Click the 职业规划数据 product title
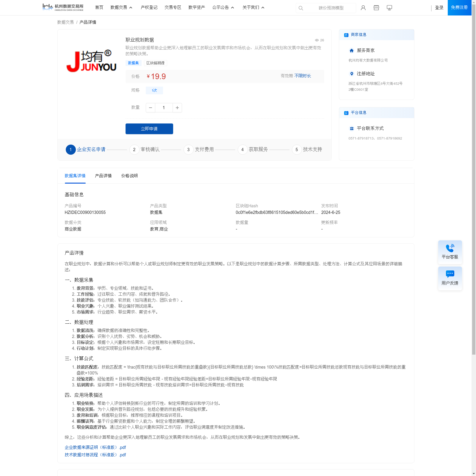This screenshot has width=476, height=476. tap(140, 40)
